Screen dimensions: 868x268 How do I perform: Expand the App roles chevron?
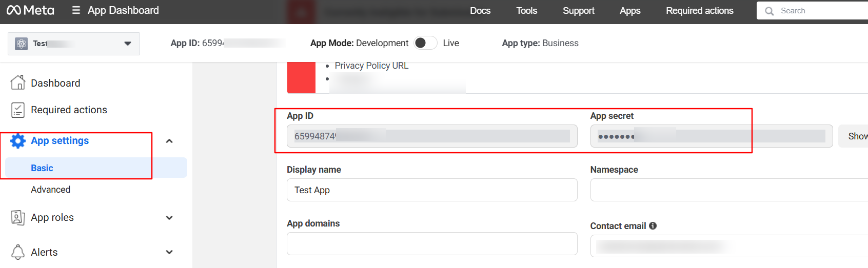(169, 218)
